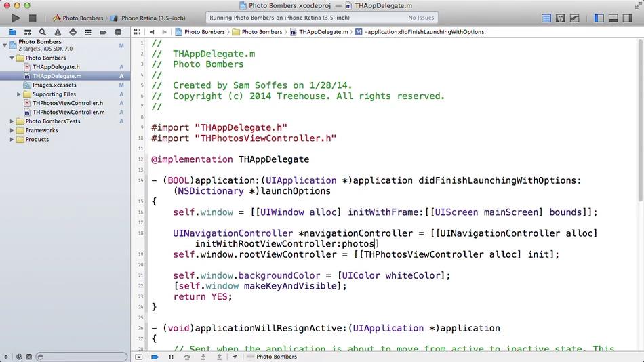Open Images.xcassets in navigator
Screen dimensions: 644x362
(54, 85)
